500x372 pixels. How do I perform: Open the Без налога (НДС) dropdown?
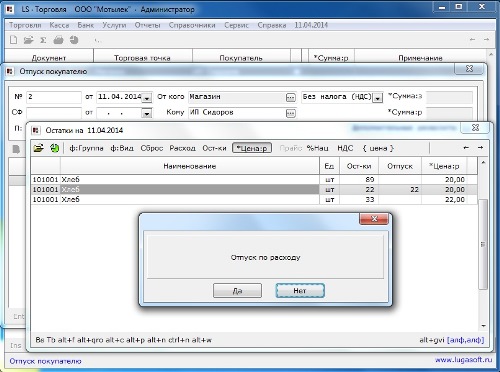click(377, 98)
